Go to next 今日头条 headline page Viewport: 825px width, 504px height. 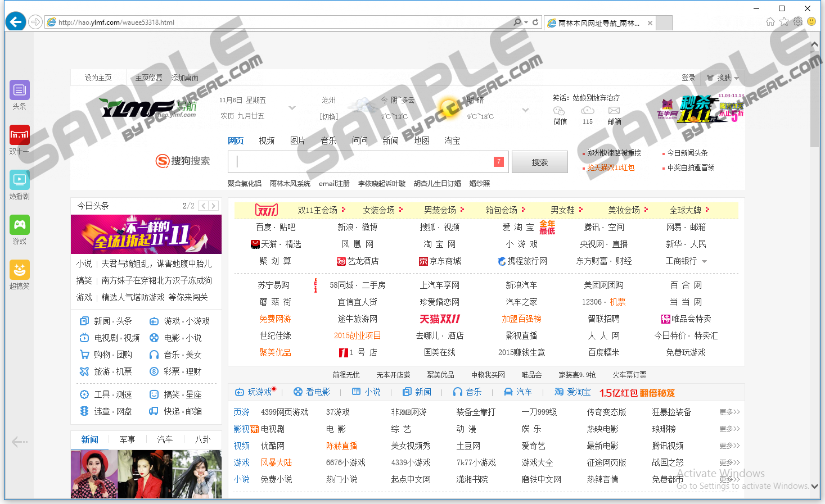coord(213,206)
